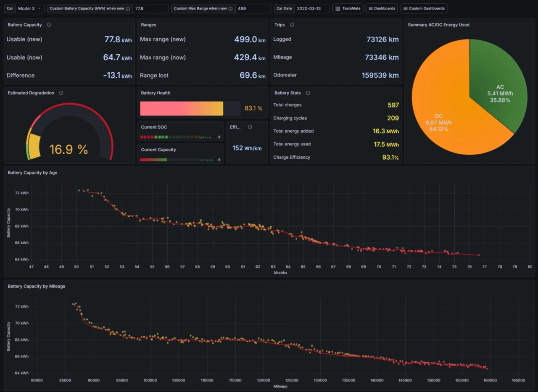The height and width of the screenshot is (392, 538).
Task: Click the small scrollbar in Current Capacity panel
Action: pyautogui.click(x=219, y=160)
